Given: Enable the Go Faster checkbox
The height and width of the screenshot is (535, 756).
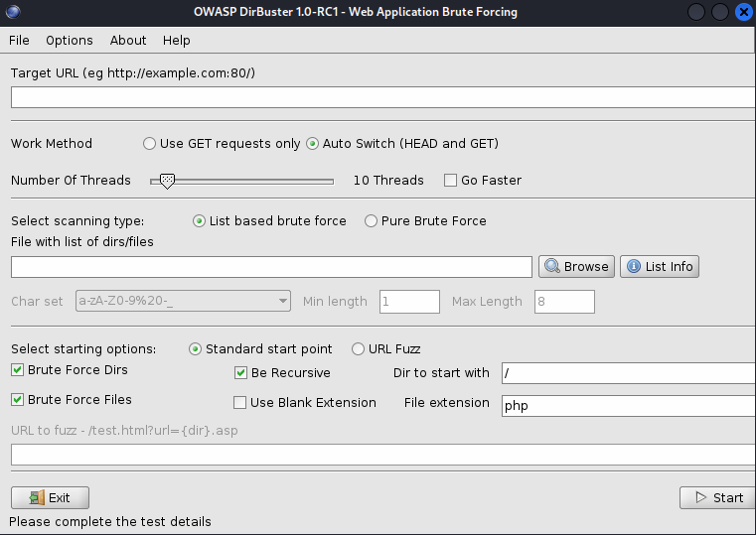Looking at the screenshot, I should 450,181.
